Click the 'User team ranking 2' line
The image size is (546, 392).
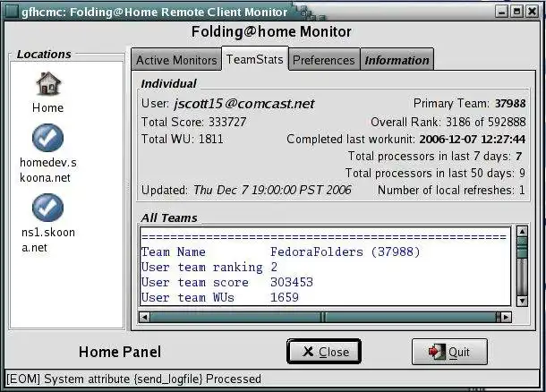(x=209, y=267)
